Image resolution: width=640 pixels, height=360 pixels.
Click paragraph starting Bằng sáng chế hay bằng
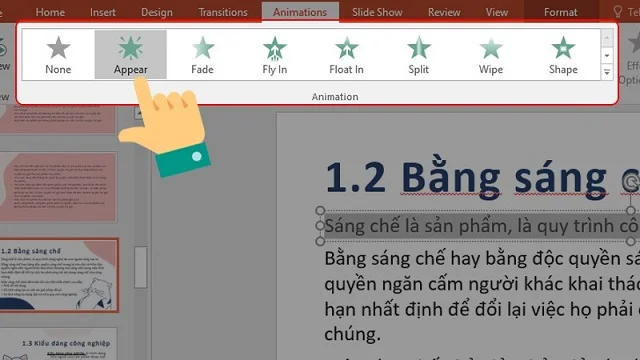pos(482,258)
